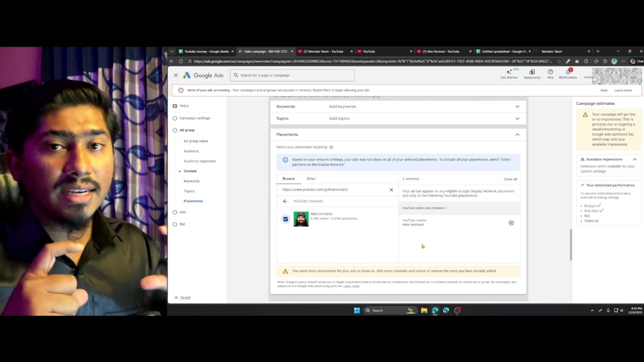Click the Budget entry under estimated performance
The image size is (644, 362).
click(x=590, y=206)
